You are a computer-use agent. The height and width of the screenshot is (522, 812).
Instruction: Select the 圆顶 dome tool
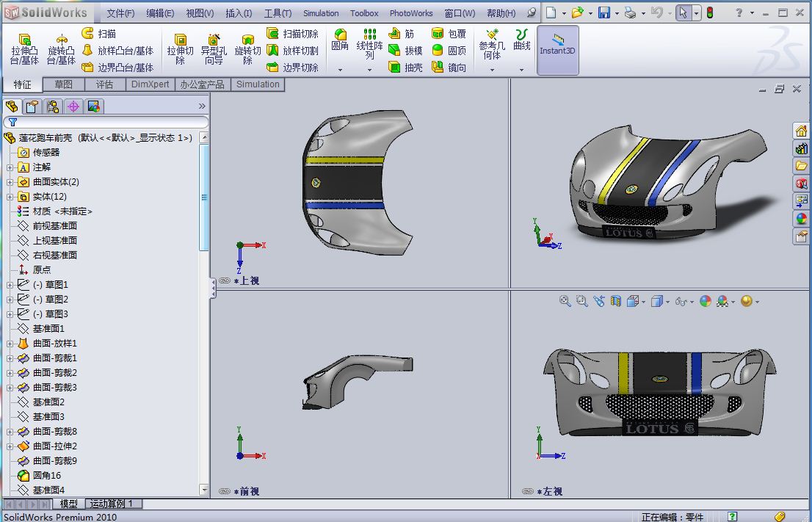point(449,51)
